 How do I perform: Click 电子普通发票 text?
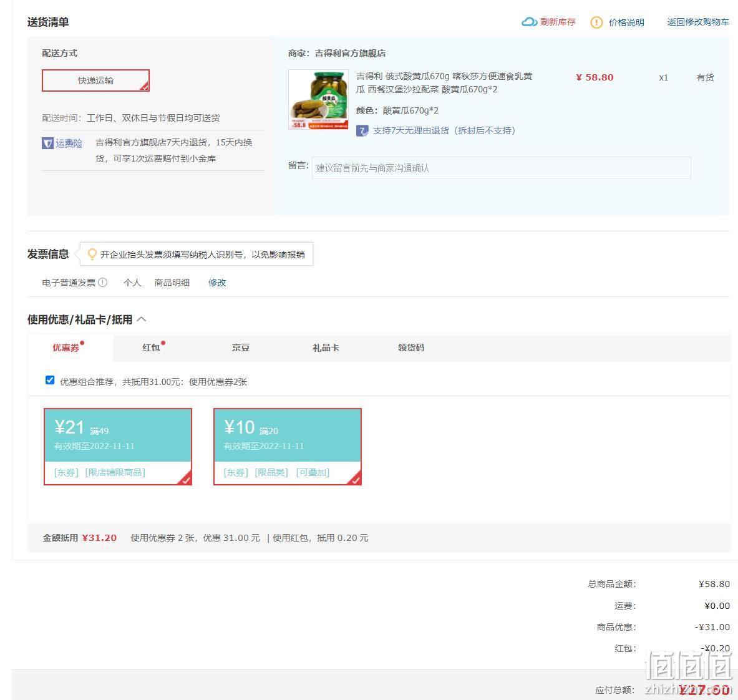point(69,283)
